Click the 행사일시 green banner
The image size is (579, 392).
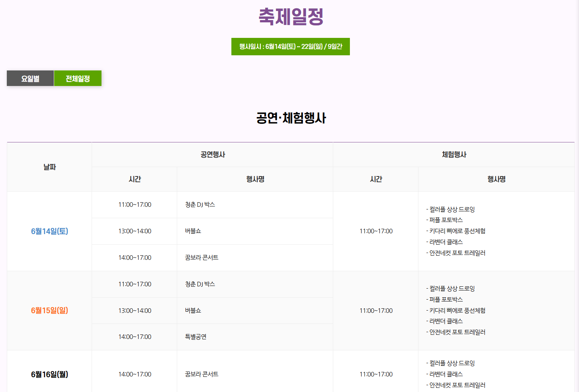coord(290,46)
